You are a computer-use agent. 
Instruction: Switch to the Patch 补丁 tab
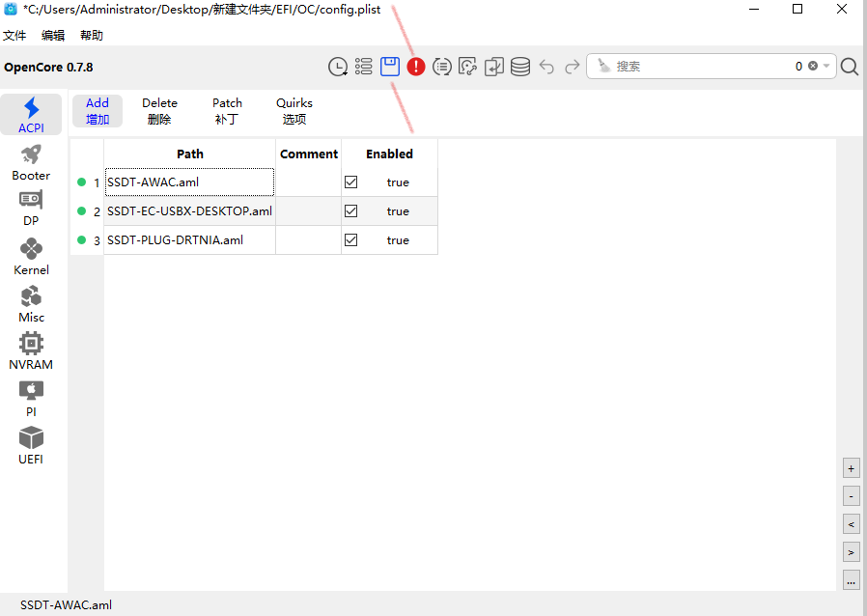227,111
